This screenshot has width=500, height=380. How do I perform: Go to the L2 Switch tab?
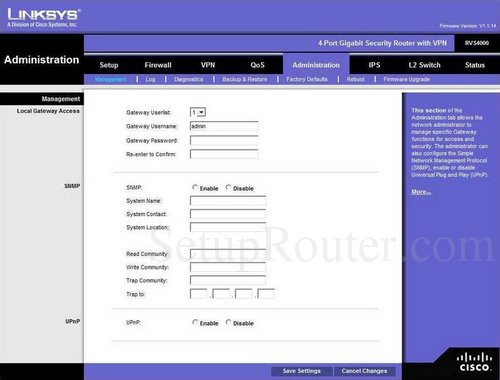425,65
